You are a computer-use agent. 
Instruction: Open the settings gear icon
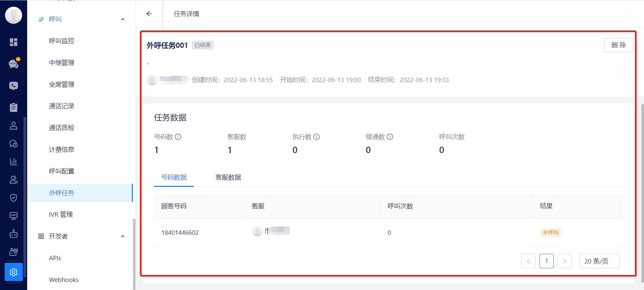click(x=13, y=272)
